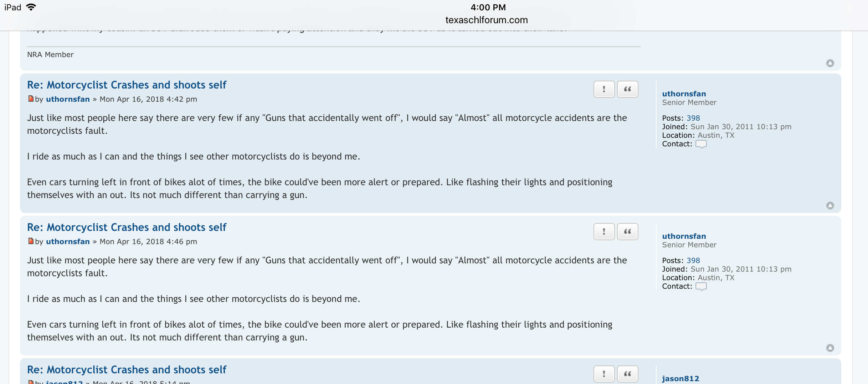
Task: Open the jason812 profile name link
Action: point(680,379)
